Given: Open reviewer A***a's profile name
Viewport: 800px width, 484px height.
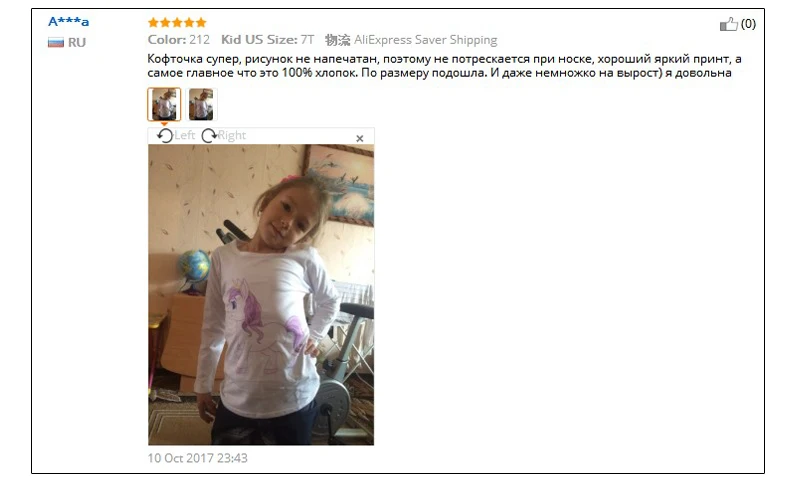Looking at the screenshot, I should coord(68,21).
